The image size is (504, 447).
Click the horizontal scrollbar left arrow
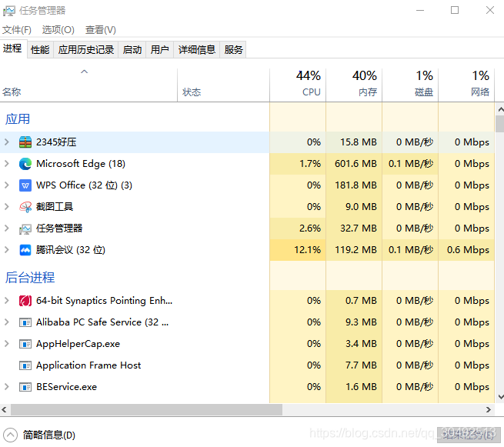pyautogui.click(x=4, y=410)
